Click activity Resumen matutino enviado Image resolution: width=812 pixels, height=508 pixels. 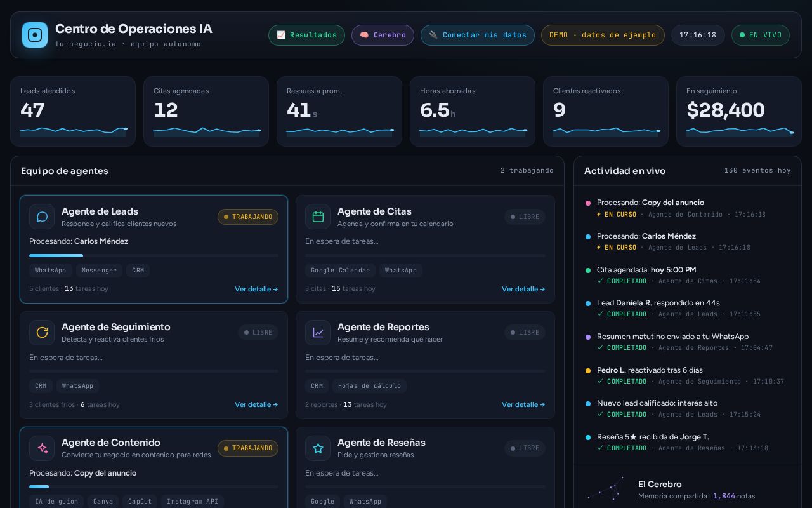[688, 342]
